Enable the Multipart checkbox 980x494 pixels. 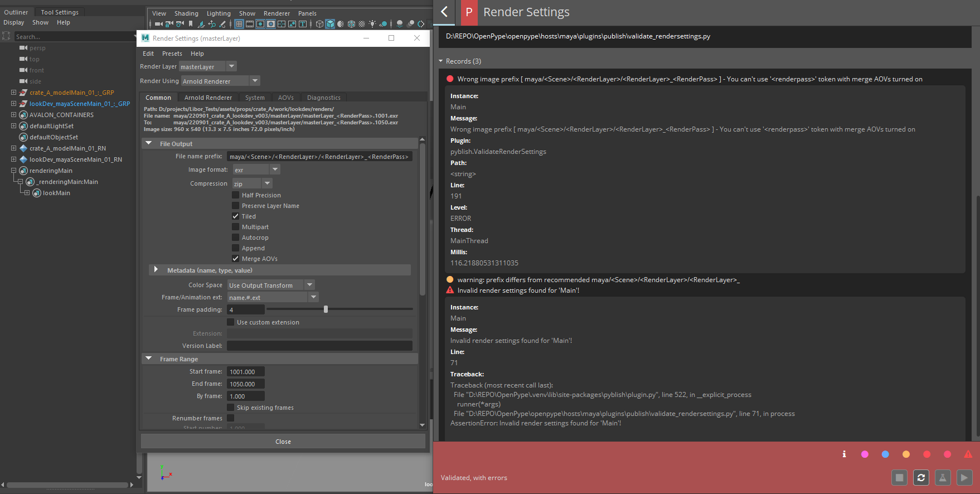[235, 227]
